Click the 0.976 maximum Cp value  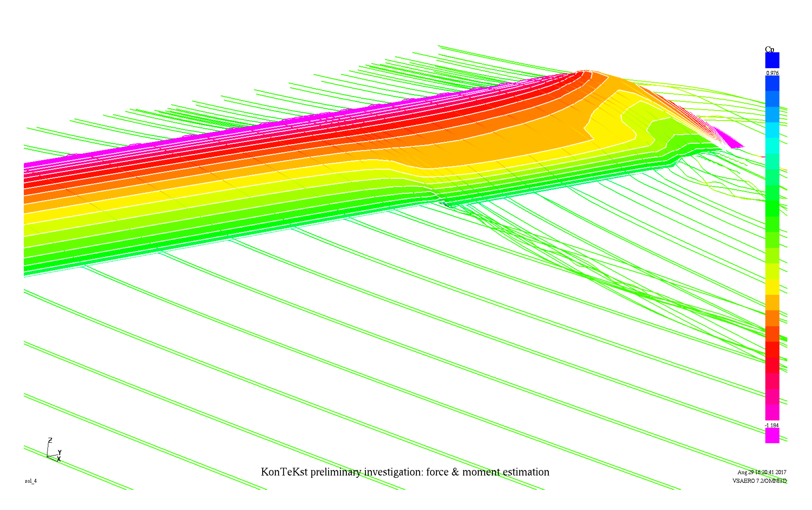coord(772,73)
